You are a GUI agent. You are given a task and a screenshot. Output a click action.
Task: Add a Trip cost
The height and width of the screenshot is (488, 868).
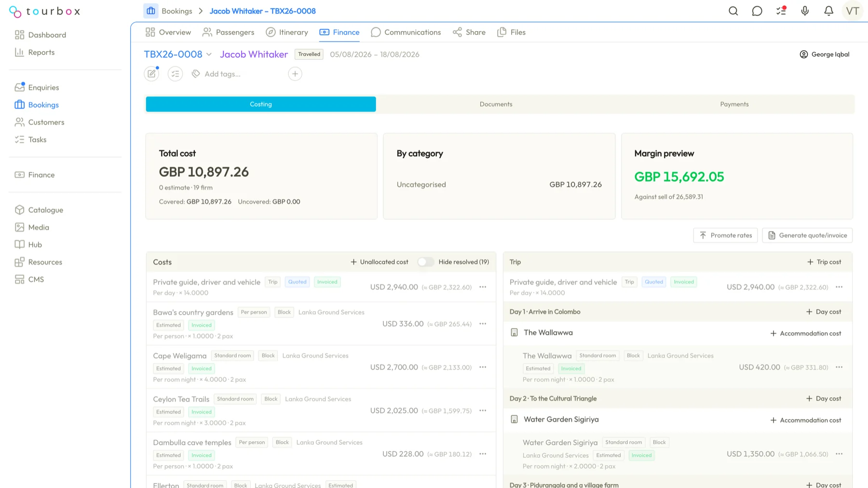(824, 262)
